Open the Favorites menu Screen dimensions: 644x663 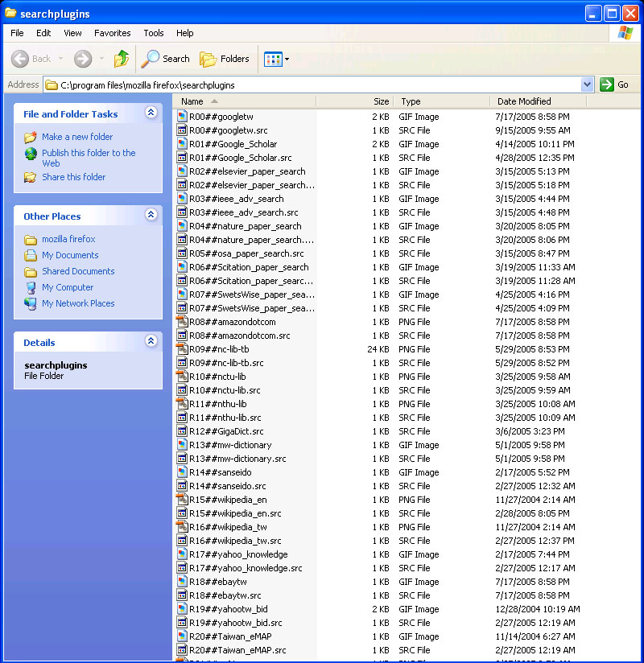[x=112, y=33]
